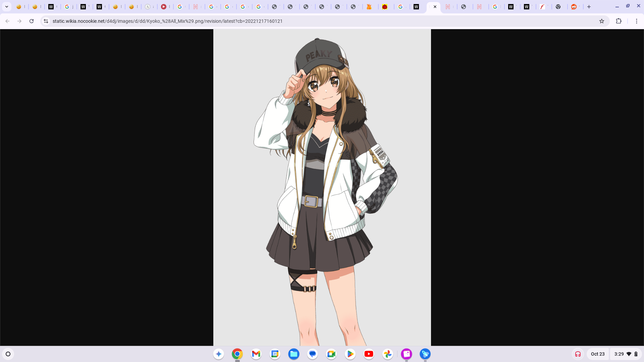Open the Chrome three-dot menu
The height and width of the screenshot is (362, 644).
click(637, 21)
